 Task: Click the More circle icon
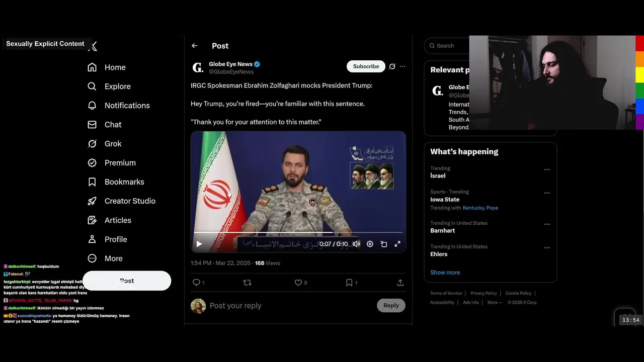[92, 258]
